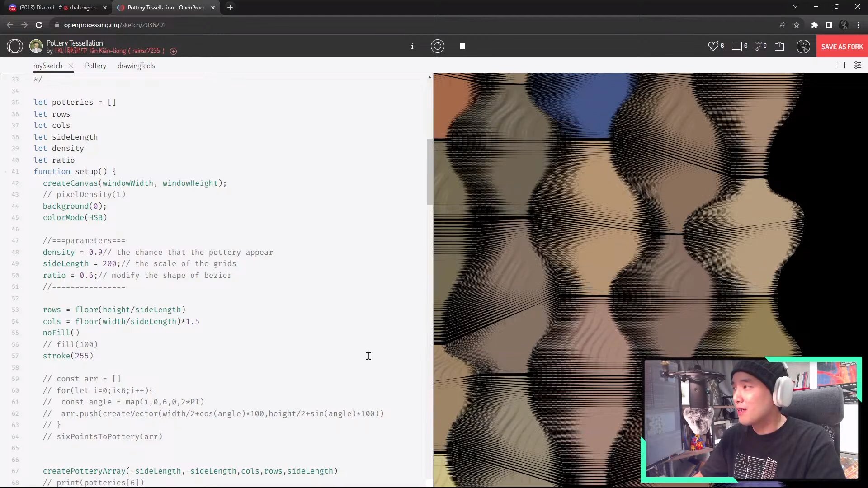Open the browser extensions puzzle icon
The height and width of the screenshot is (488, 868).
[x=815, y=25]
